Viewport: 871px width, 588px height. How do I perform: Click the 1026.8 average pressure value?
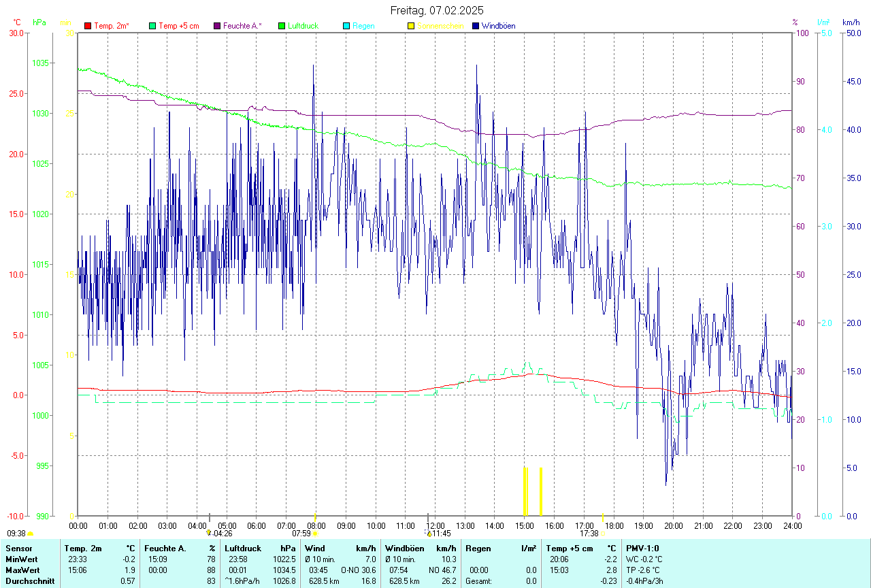284,581
